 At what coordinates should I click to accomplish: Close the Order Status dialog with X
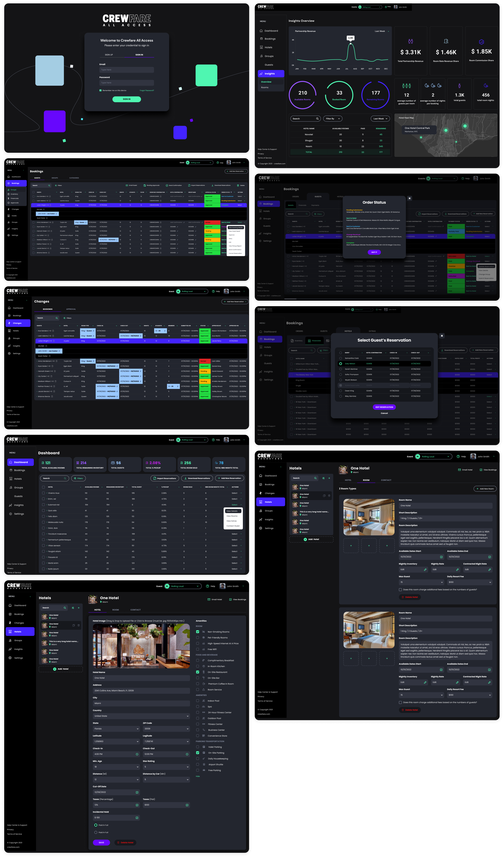click(410, 198)
